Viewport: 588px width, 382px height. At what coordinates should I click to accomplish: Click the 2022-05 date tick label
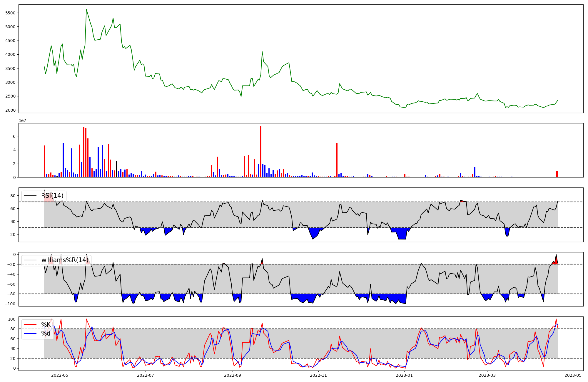point(60,375)
